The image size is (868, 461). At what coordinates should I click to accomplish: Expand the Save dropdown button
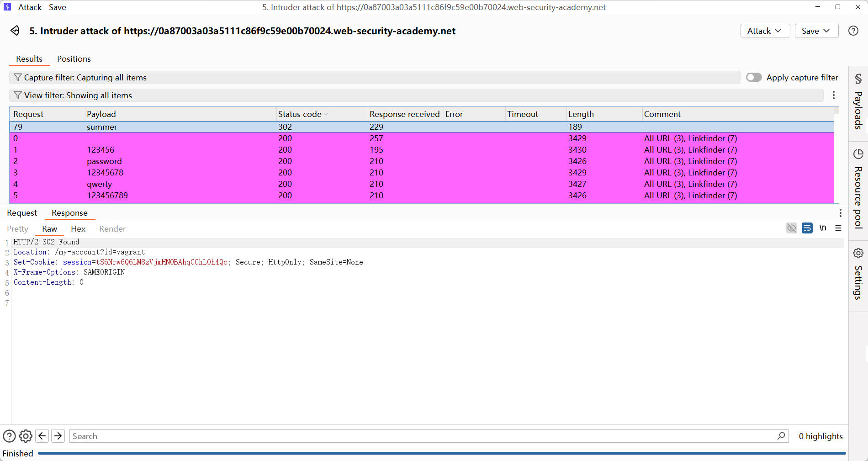[816, 31]
